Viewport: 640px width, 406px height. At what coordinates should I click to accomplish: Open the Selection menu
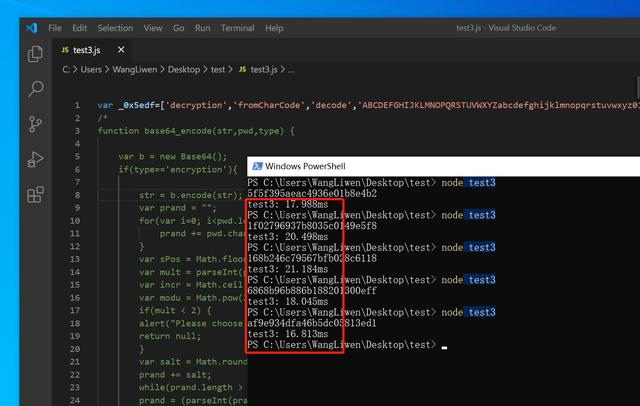tap(115, 28)
